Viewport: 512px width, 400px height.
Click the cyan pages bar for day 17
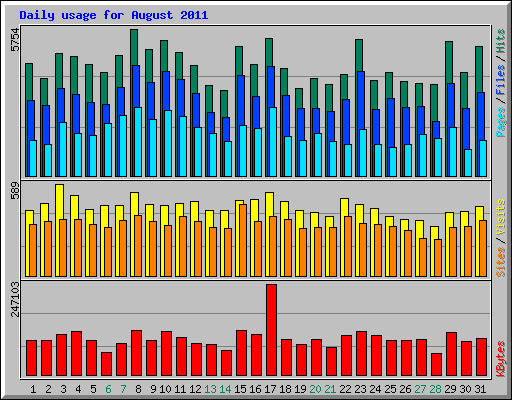point(273,142)
